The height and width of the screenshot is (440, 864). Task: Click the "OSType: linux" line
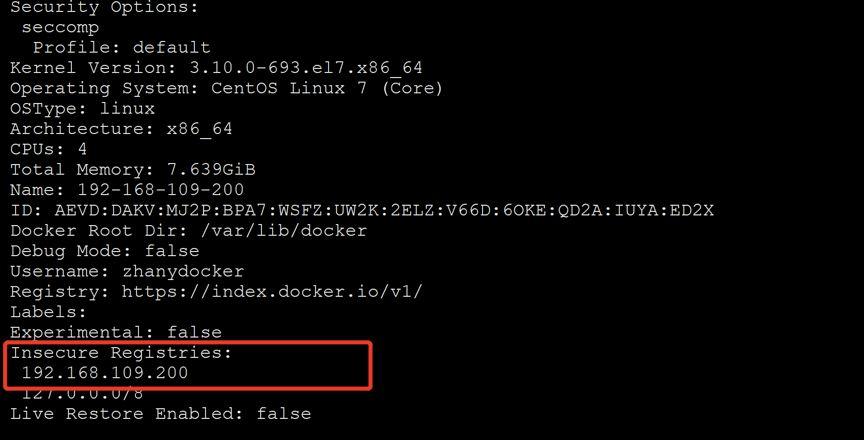point(82,108)
